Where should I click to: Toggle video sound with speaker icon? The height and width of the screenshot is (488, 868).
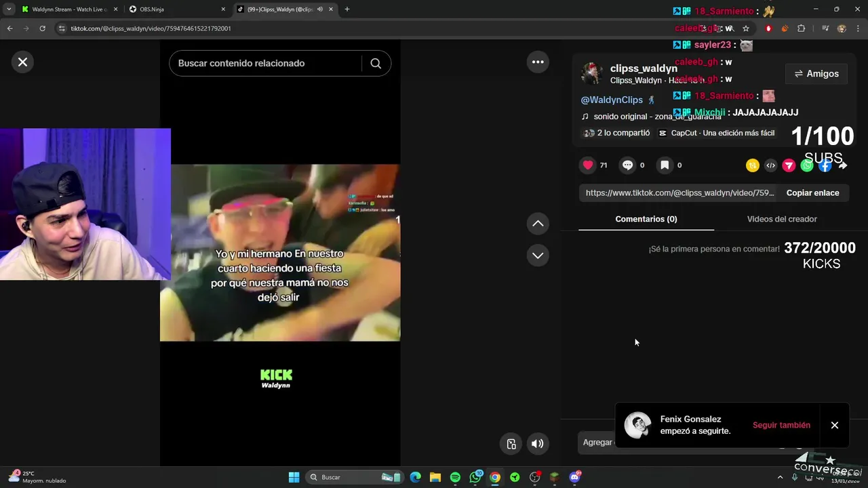(x=537, y=444)
